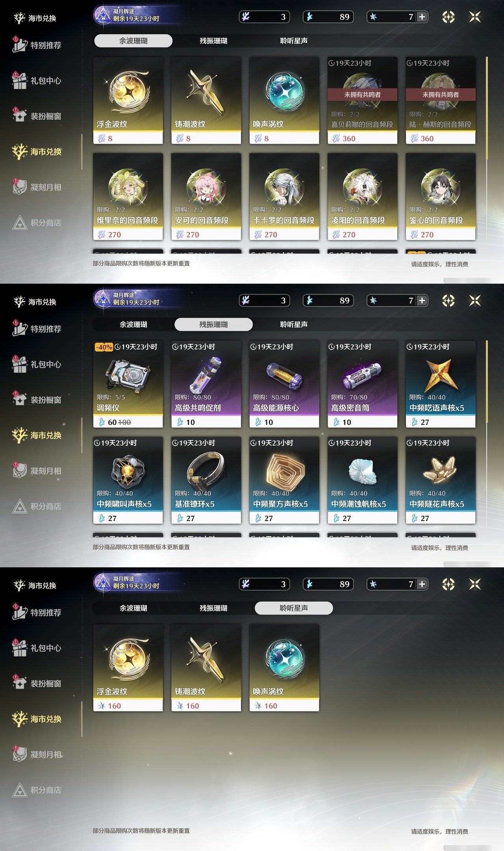Image resolution: width=504 pixels, height=851 pixels.
Task: Click the highlighted 残振珊瑚 tab
Action: pyautogui.click(x=213, y=324)
